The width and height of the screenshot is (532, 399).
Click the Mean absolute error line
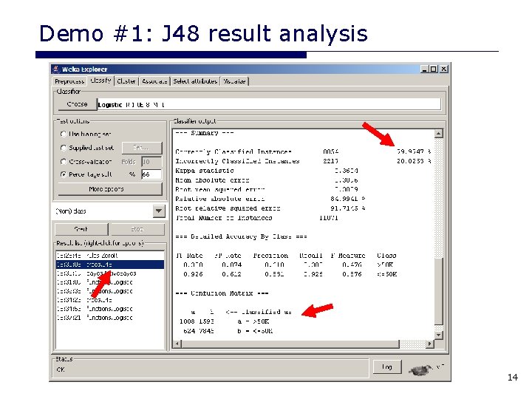267,180
